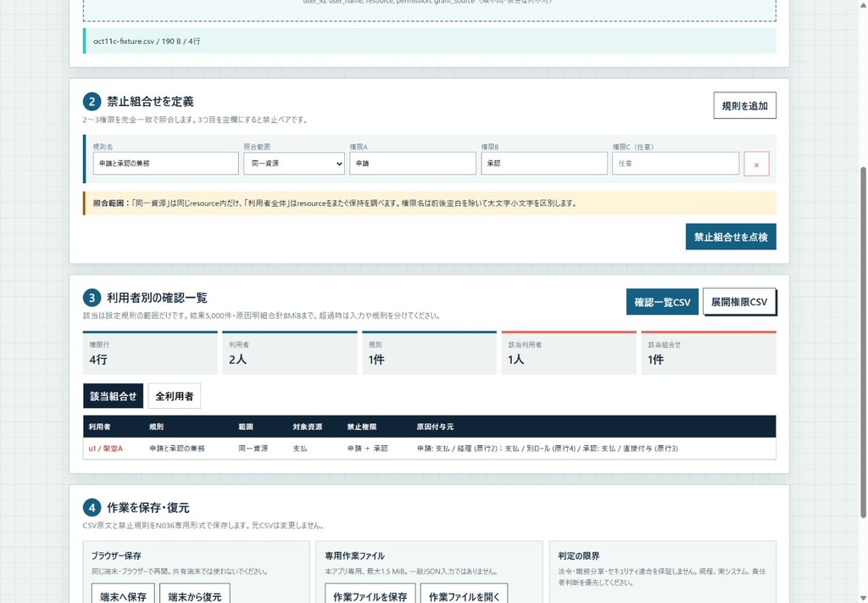Focus the 規則名 input field
Viewport: 868px width, 603px height.
point(165,164)
